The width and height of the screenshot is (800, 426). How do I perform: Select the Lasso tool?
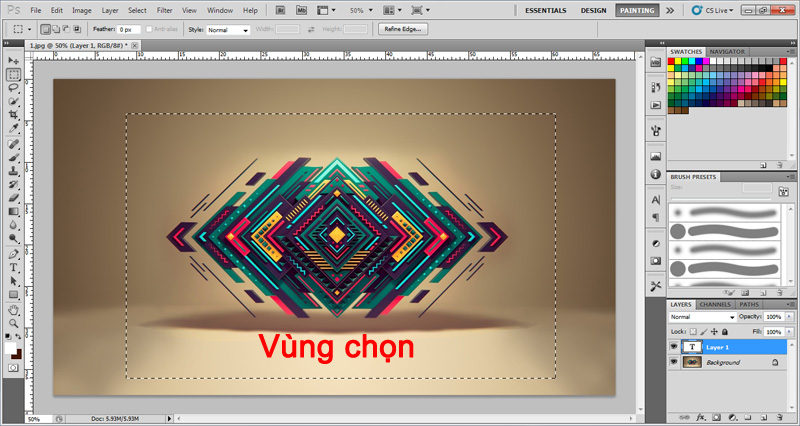pos(13,88)
